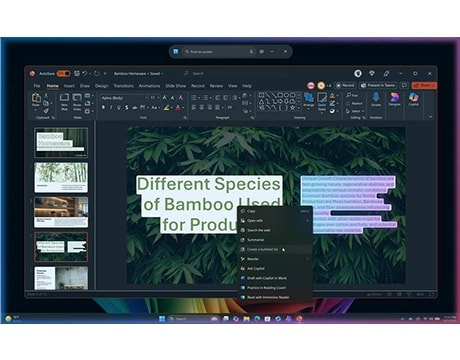Click Present in Teams button
Screen dimensions: 460x360
point(378,85)
